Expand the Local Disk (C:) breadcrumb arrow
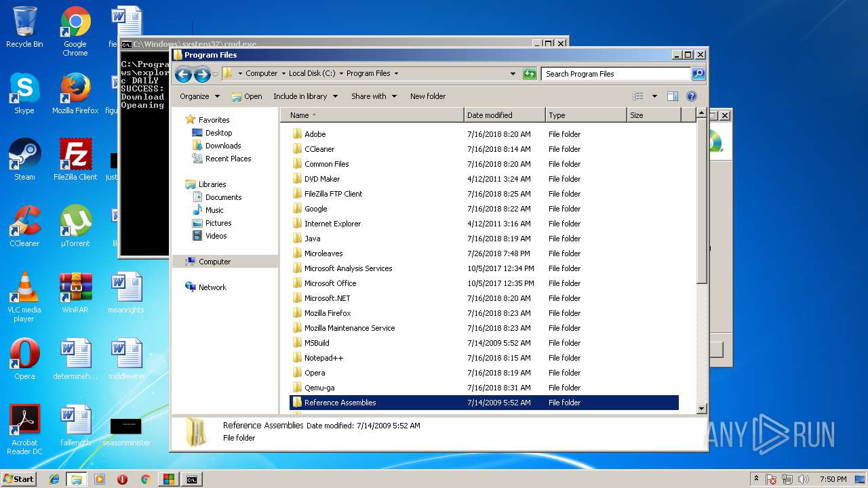The height and width of the screenshot is (488, 868). coord(341,74)
